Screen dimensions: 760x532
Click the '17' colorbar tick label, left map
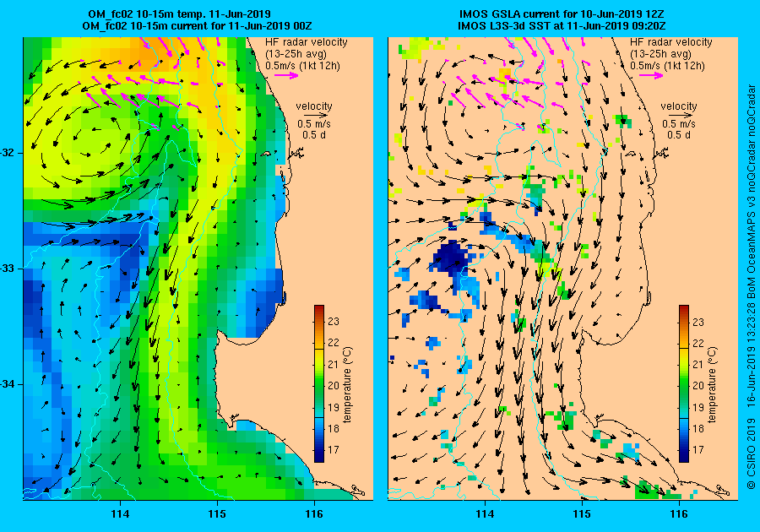point(334,449)
